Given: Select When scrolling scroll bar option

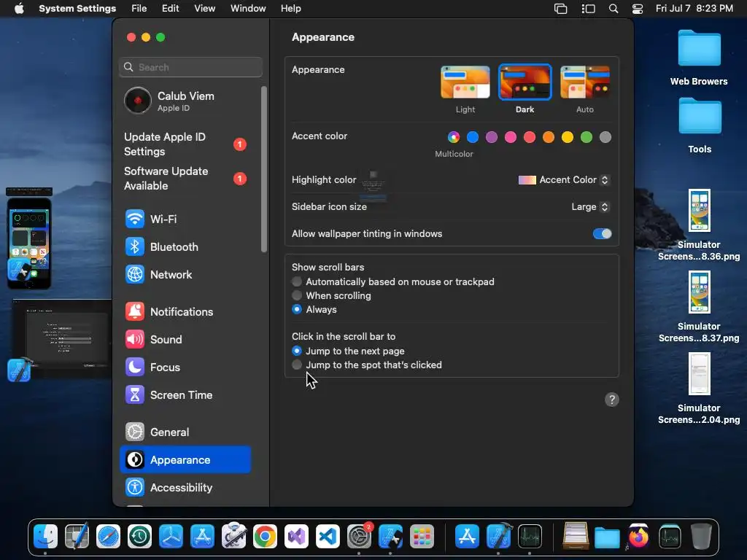Looking at the screenshot, I should coord(297,296).
